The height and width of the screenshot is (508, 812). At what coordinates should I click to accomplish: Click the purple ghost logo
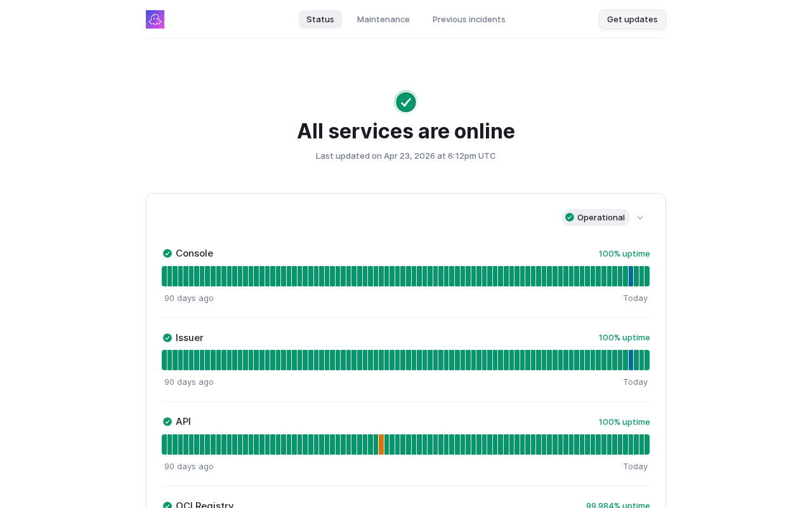pos(155,20)
